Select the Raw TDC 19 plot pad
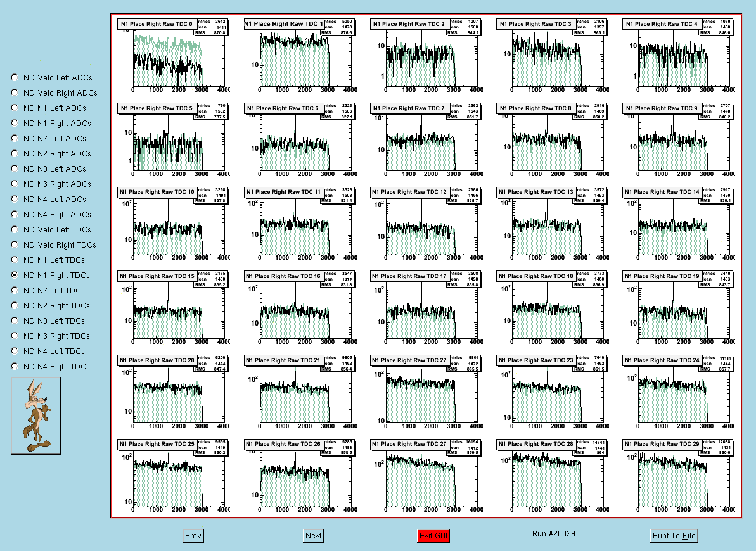Viewport: 756px width, 551px height. point(679,308)
